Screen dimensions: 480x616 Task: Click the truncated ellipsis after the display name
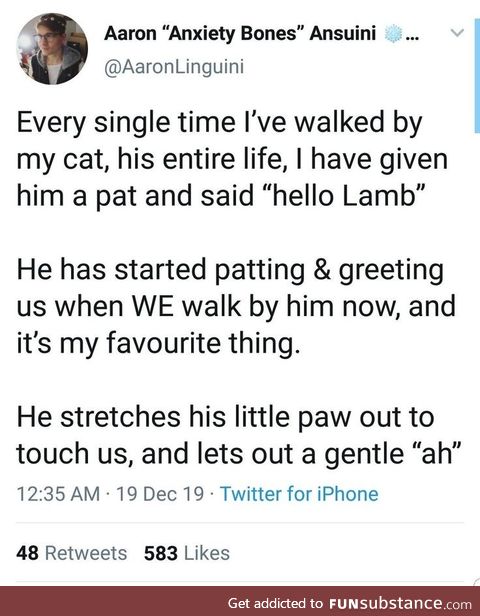point(412,38)
